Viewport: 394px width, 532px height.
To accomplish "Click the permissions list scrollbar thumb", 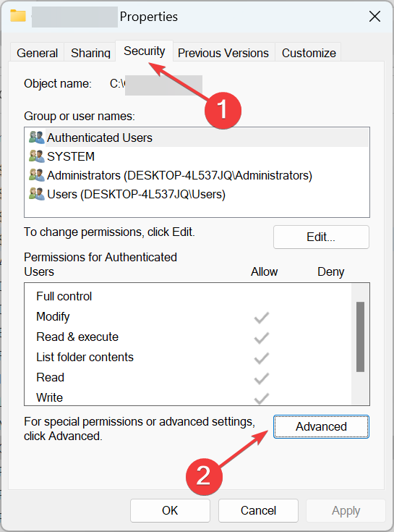I will click(360, 337).
